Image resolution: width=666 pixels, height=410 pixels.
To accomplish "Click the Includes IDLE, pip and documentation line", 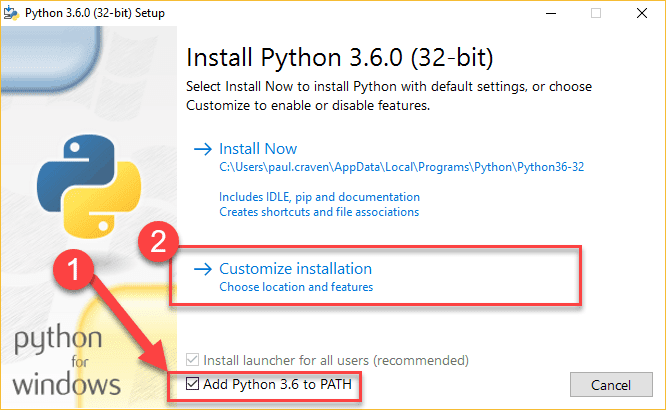I will click(319, 197).
